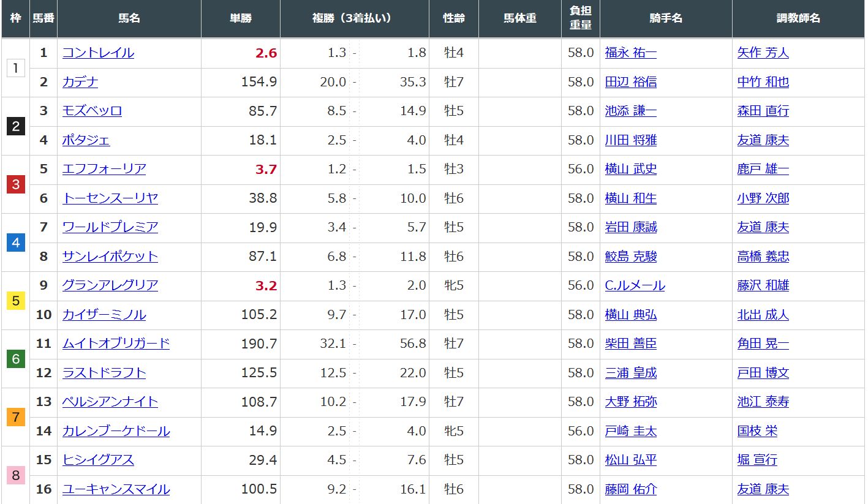
Task: Select horse エフフォーリア link
Action: coord(104,169)
